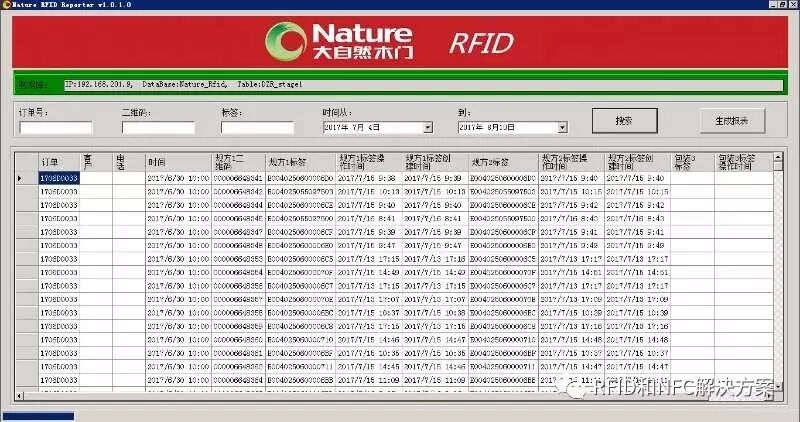This screenshot has height=422, width=800.
Task: Click the RFID text in the red banner
Action: coord(481,43)
